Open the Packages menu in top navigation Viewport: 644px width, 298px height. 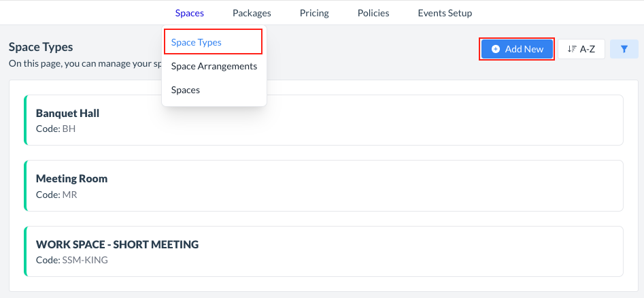pos(252,13)
